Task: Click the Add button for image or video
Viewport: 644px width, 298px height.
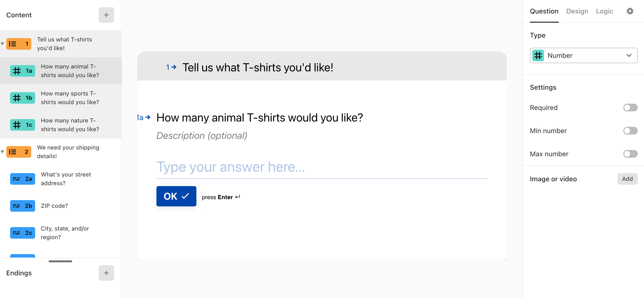Action: (x=627, y=179)
